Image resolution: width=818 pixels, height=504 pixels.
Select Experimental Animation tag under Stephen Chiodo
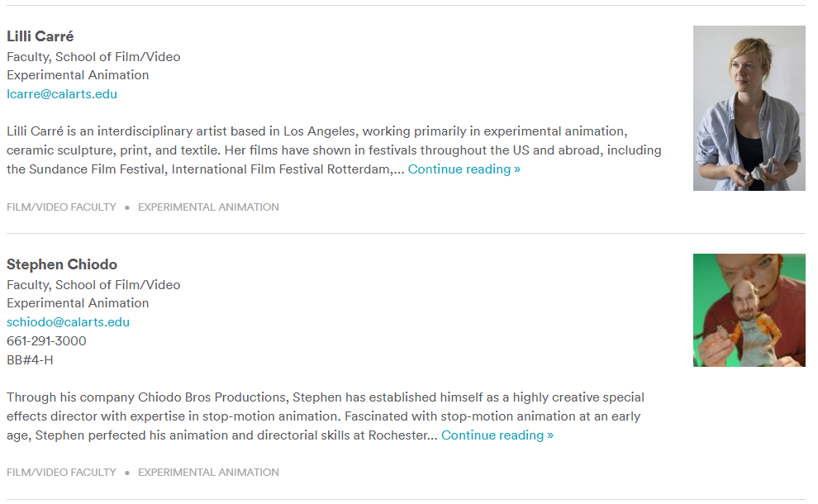pos(208,473)
